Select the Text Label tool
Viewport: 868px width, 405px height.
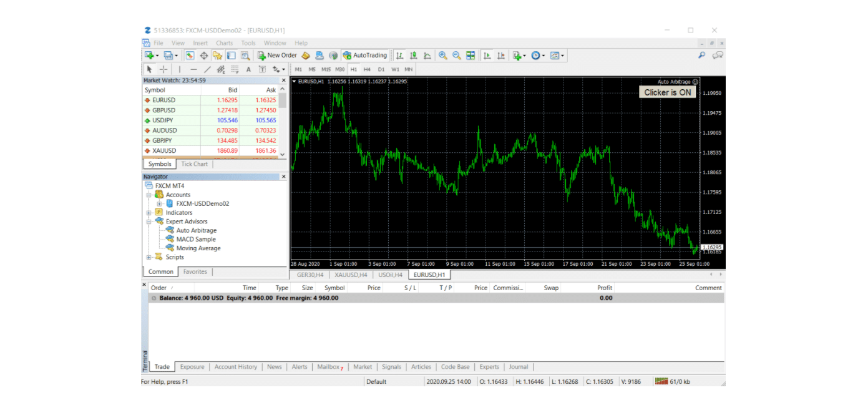tap(262, 69)
